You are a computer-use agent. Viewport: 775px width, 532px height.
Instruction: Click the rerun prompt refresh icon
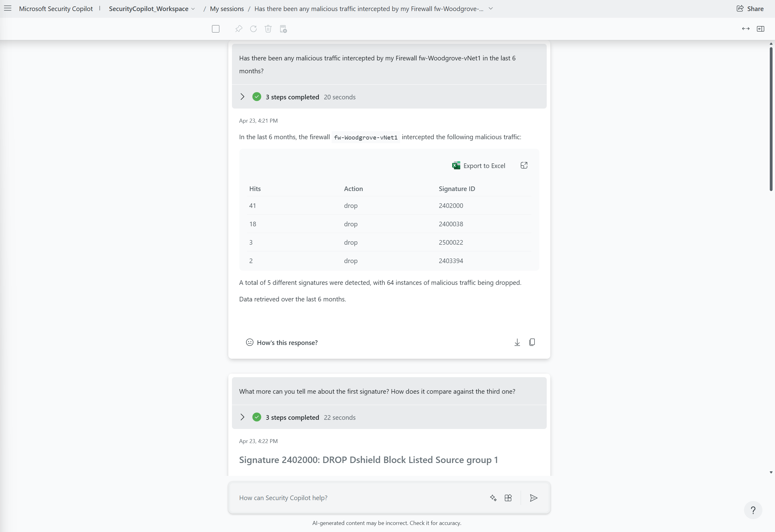click(x=253, y=29)
